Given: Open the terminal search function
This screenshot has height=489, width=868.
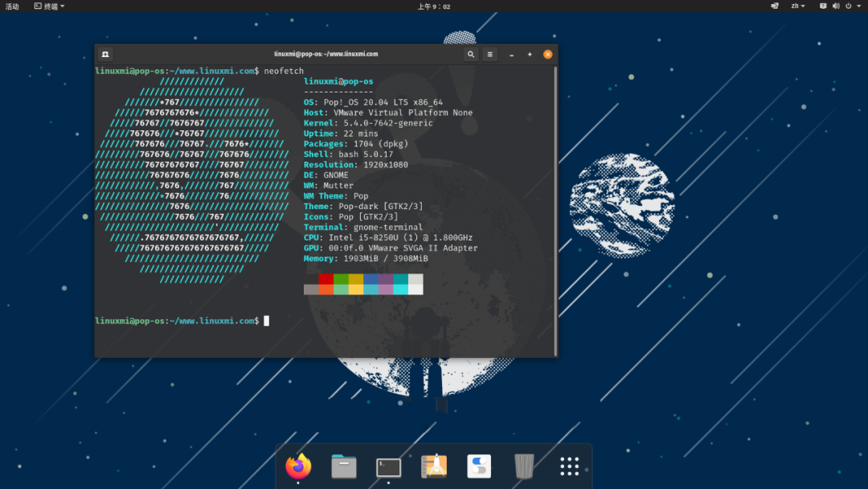Looking at the screenshot, I should pyautogui.click(x=471, y=54).
